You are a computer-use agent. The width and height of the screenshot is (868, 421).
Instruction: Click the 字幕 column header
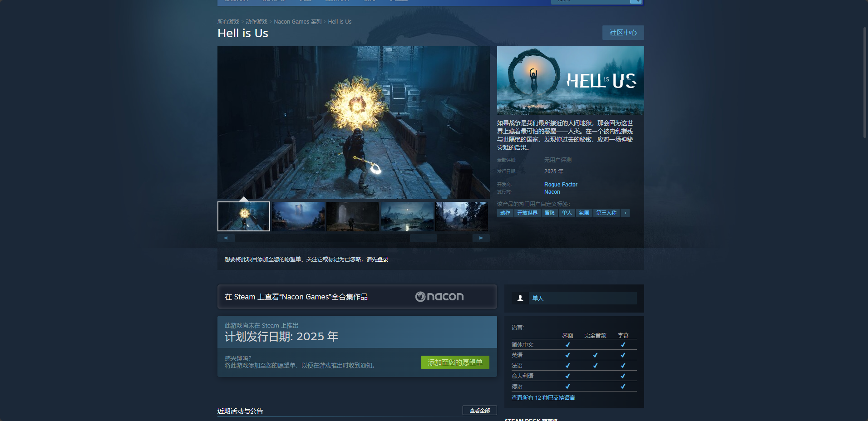(x=623, y=335)
